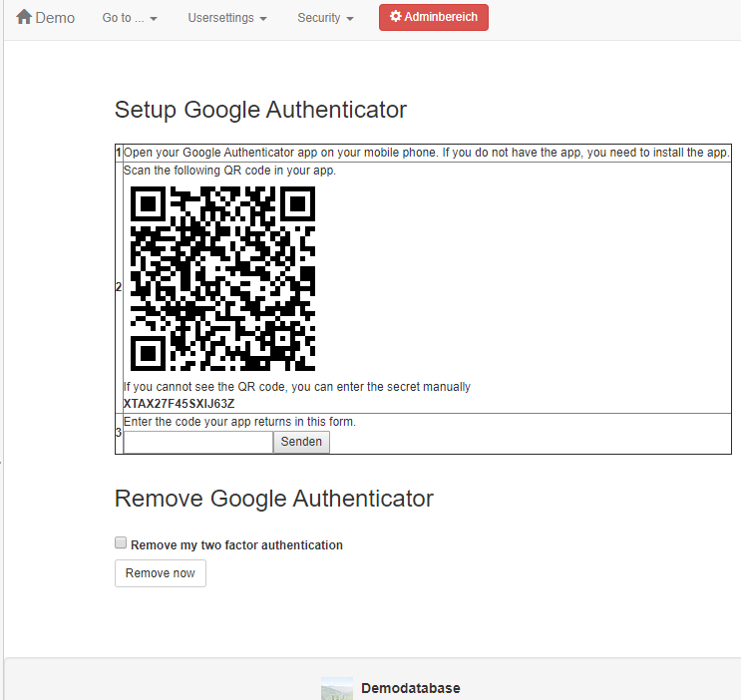Expand the Go to ... dropdown menu
Screen dimensions: 741x700
point(130,18)
